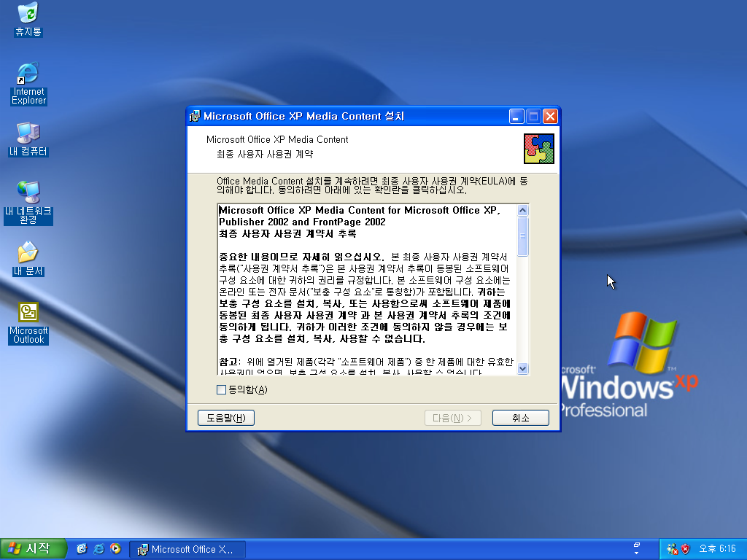The height and width of the screenshot is (560, 747).
Task: Open the Recycle Bin (휴지통) desktop icon
Action: pos(28,19)
